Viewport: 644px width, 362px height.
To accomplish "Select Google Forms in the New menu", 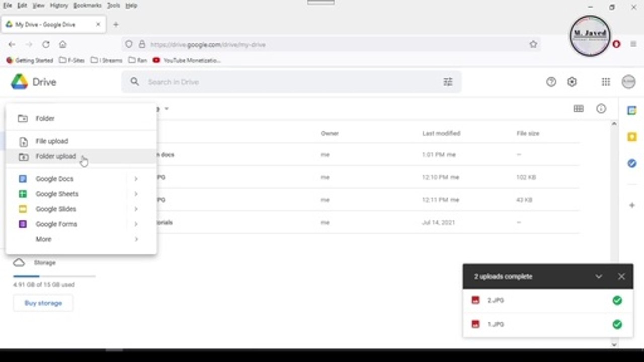I will pos(81,224).
